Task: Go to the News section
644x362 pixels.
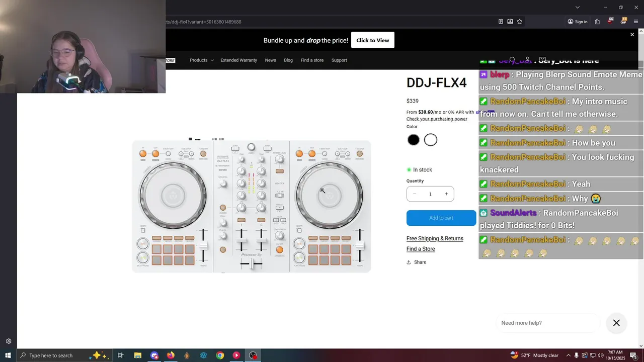Action: [271, 60]
